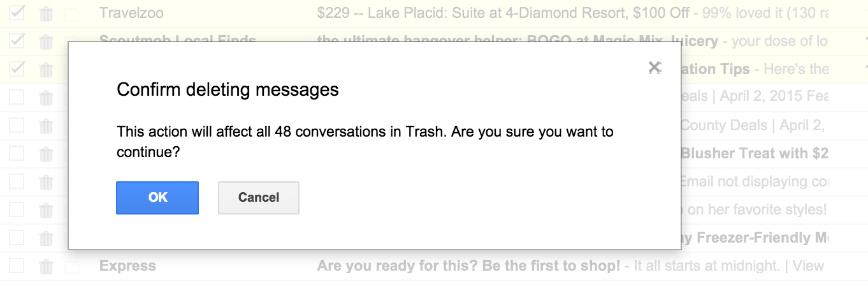Tick checkbox in the Email not displaying row

[x=17, y=181]
